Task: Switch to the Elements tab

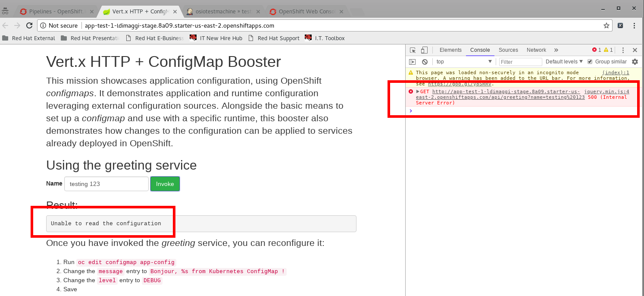Action: pyautogui.click(x=450, y=50)
